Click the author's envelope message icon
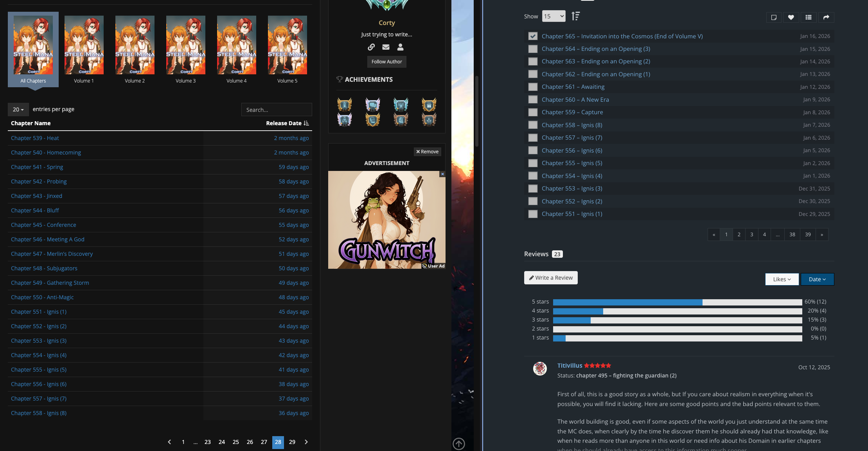The width and height of the screenshot is (868, 451). [386, 47]
